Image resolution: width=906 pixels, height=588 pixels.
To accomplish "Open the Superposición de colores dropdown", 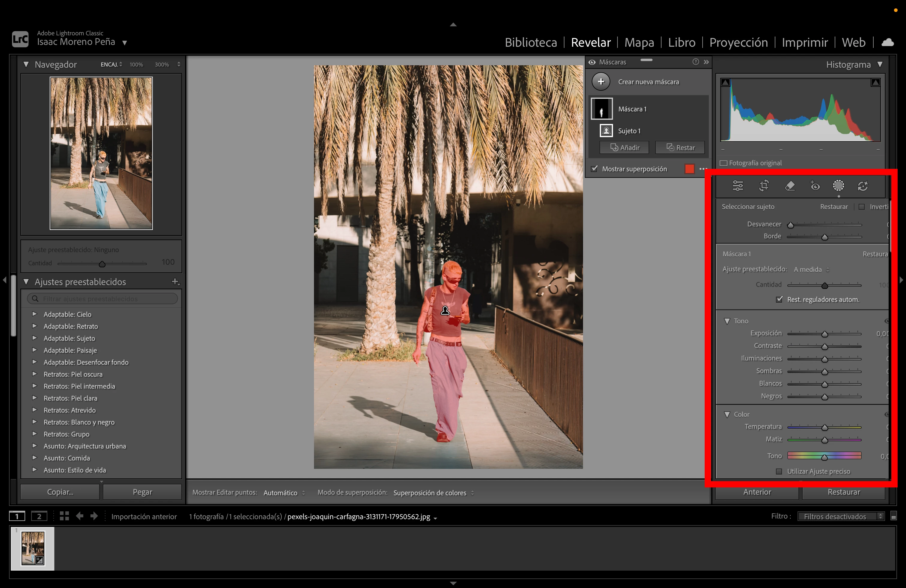I will tap(434, 492).
